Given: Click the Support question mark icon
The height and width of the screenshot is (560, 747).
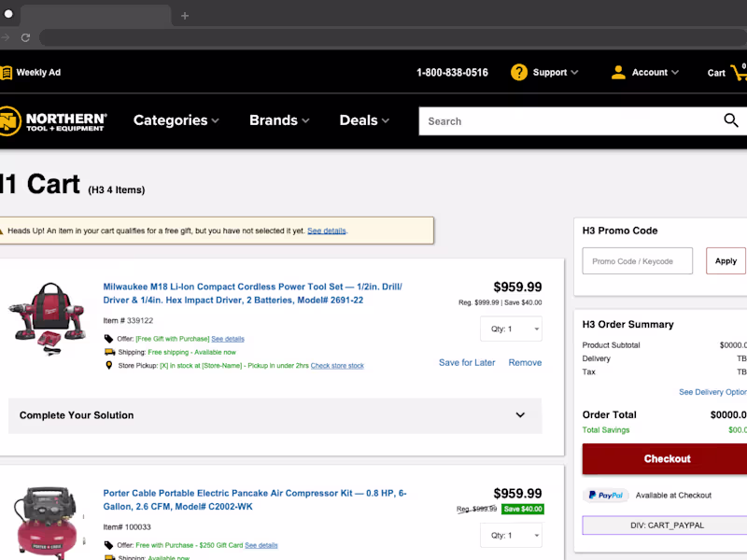Looking at the screenshot, I should (519, 73).
